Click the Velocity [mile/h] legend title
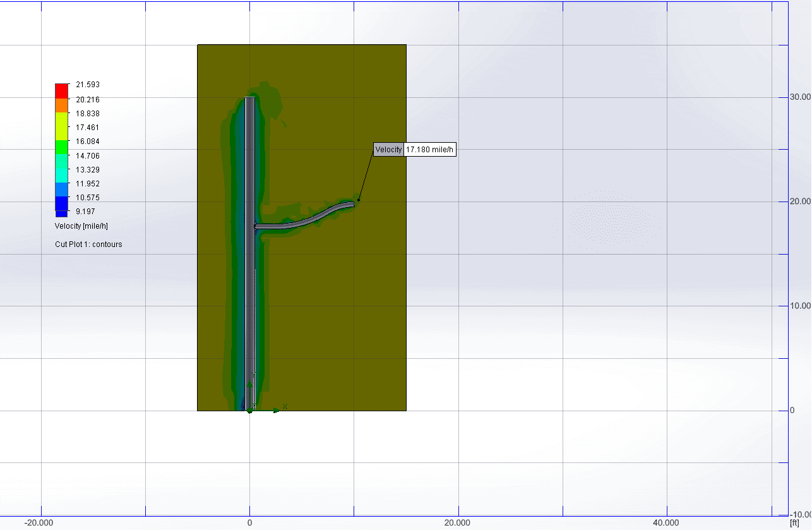The width and height of the screenshot is (812, 530). coord(82,226)
